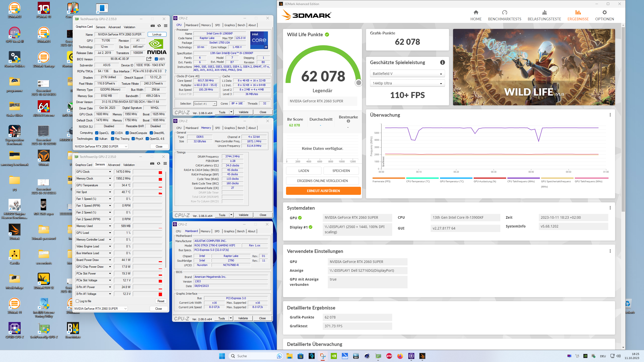This screenshot has height=362, width=644.
Task: Open BELASTUNGSTESTE section in 3DMark
Action: click(544, 16)
